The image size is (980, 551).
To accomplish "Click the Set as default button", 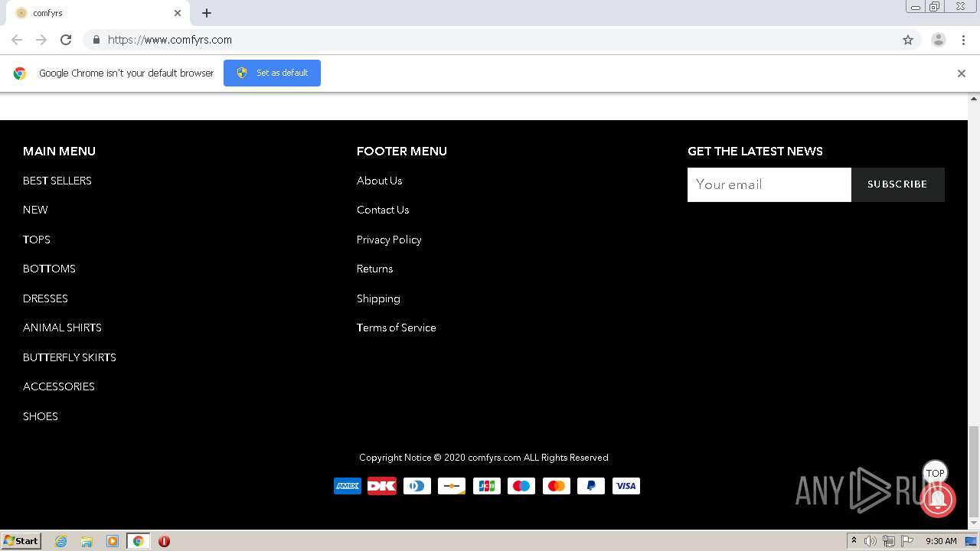I will 272,73.
